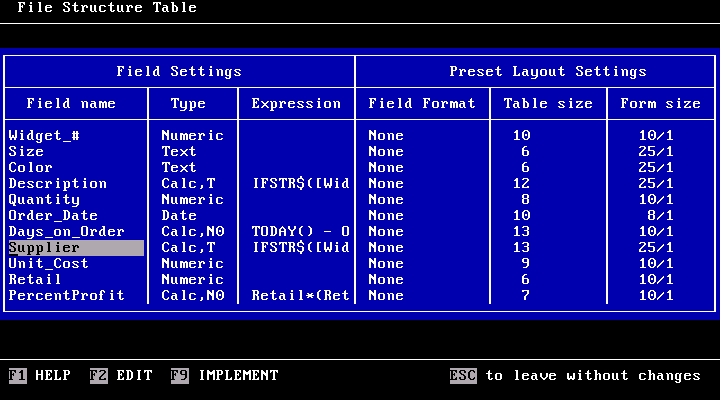The height and width of the screenshot is (400, 720).
Task: Click form size 10/1 for Retail
Action: (656, 280)
